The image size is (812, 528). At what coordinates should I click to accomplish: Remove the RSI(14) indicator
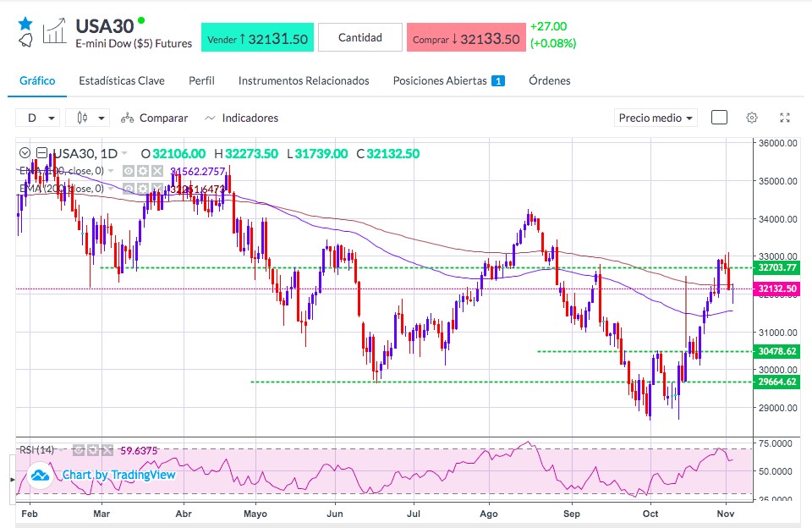107,450
